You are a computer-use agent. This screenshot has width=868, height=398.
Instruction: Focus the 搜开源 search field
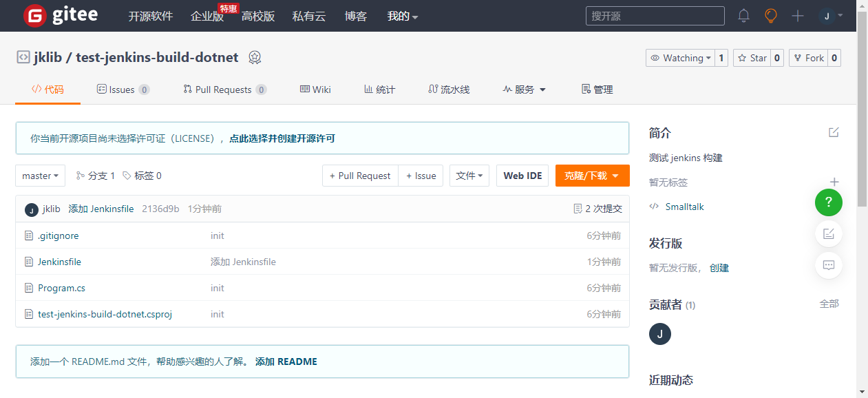pyautogui.click(x=655, y=16)
